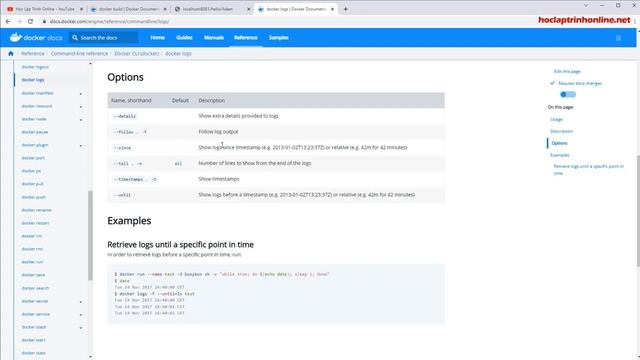Screen dimensions: 640x360
Task: Click the Reference breadcrumb link
Action: 33,53
